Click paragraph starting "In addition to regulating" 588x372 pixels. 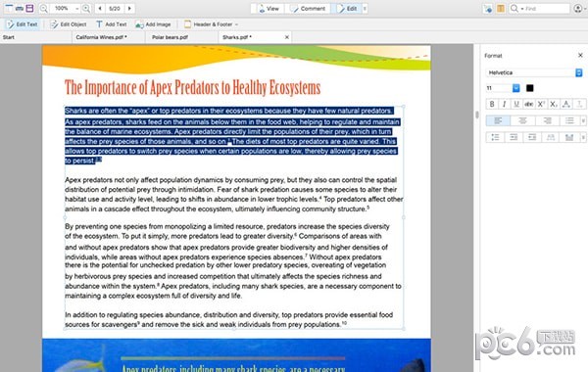tap(228, 319)
